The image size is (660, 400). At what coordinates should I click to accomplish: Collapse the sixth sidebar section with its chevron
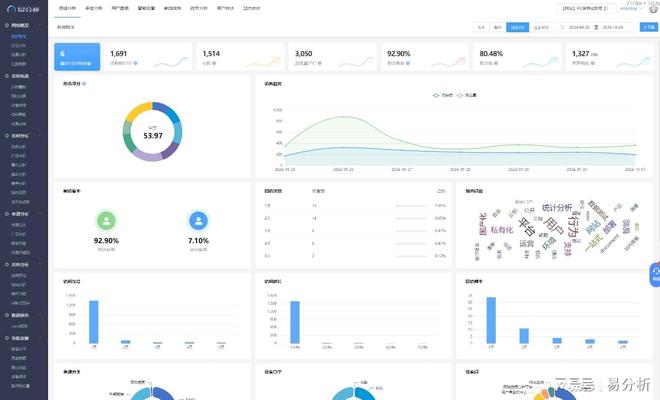click(40, 315)
